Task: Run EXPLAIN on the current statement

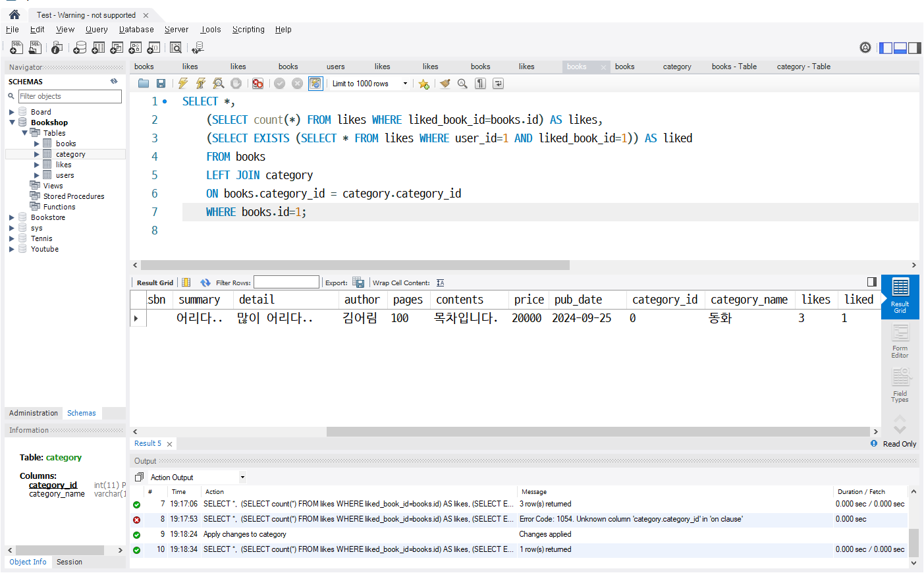Action: (218, 84)
